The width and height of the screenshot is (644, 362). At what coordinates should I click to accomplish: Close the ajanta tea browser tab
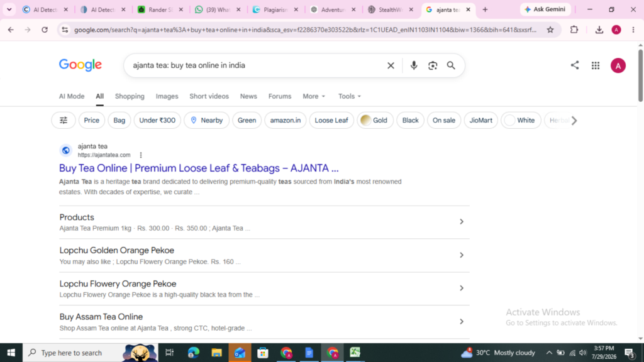coord(468,9)
